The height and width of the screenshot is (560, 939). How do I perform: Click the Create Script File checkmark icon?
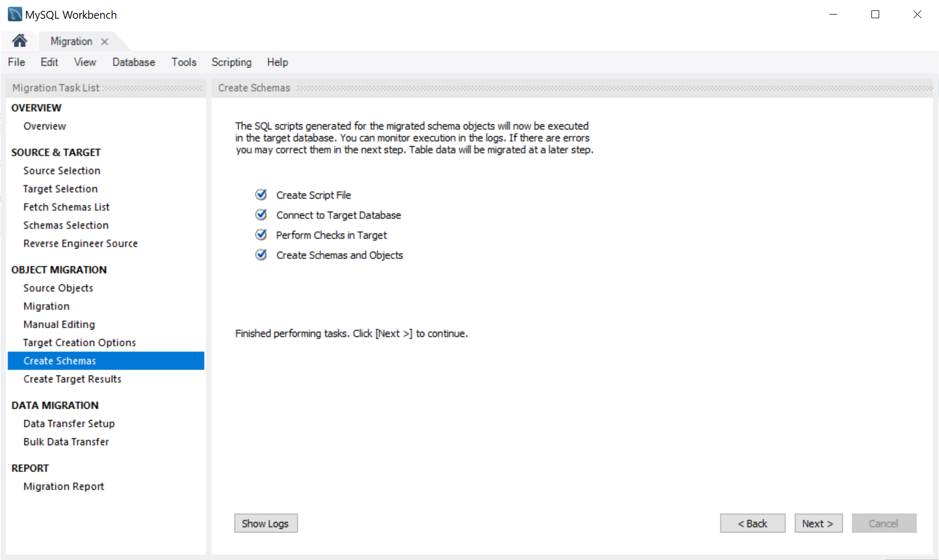coord(261,195)
